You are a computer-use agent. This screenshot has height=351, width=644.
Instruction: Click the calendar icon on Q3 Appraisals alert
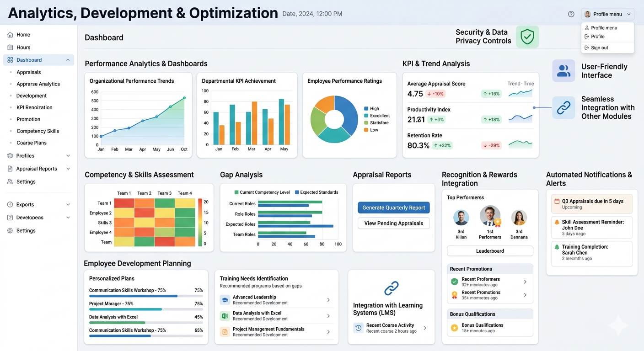click(x=557, y=201)
